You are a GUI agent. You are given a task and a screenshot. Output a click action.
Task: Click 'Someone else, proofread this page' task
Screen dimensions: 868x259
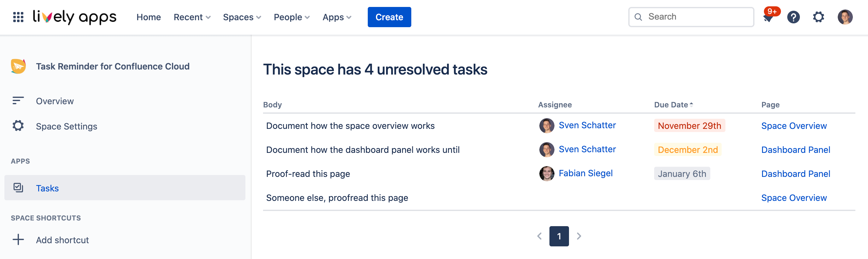point(337,198)
